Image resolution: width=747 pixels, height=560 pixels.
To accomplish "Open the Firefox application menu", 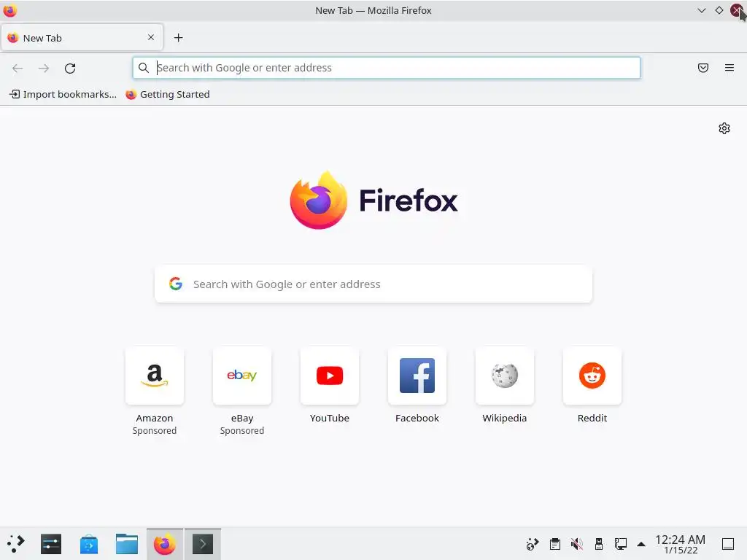I will tap(729, 68).
